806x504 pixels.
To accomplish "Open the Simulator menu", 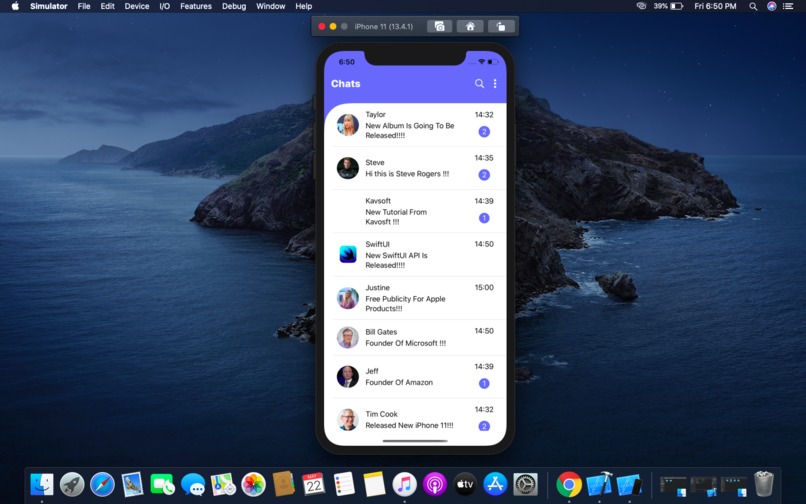I will (x=49, y=6).
